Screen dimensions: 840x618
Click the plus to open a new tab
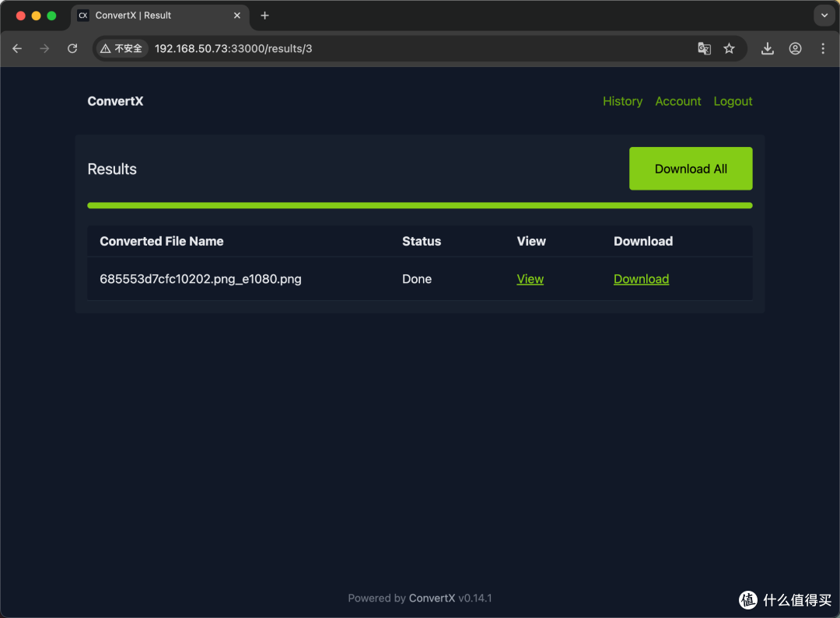coord(264,15)
